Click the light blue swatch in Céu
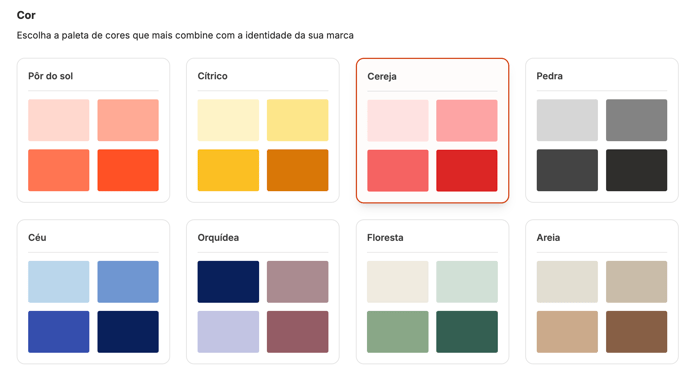 [x=59, y=282]
